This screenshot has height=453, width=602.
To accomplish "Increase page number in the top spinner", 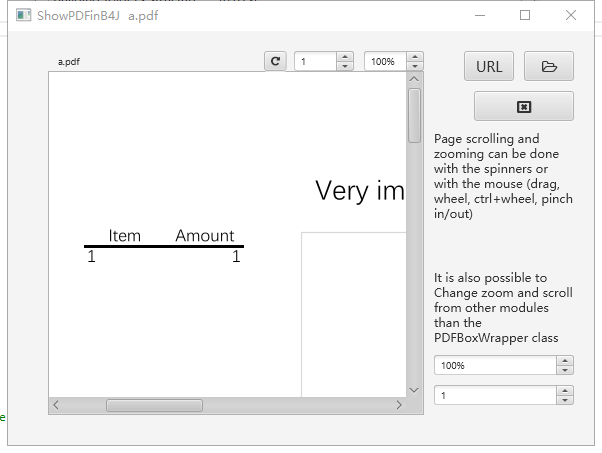I will click(x=345, y=57).
